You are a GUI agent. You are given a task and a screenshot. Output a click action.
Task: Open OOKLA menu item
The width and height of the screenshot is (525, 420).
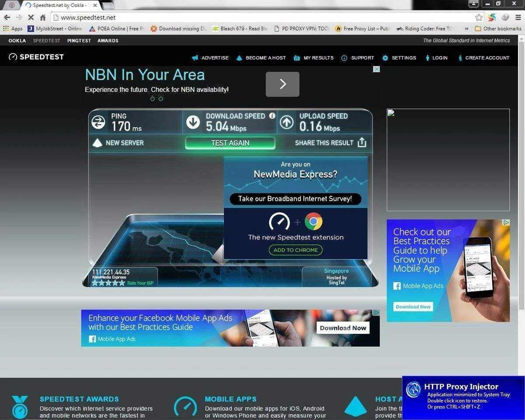click(17, 41)
